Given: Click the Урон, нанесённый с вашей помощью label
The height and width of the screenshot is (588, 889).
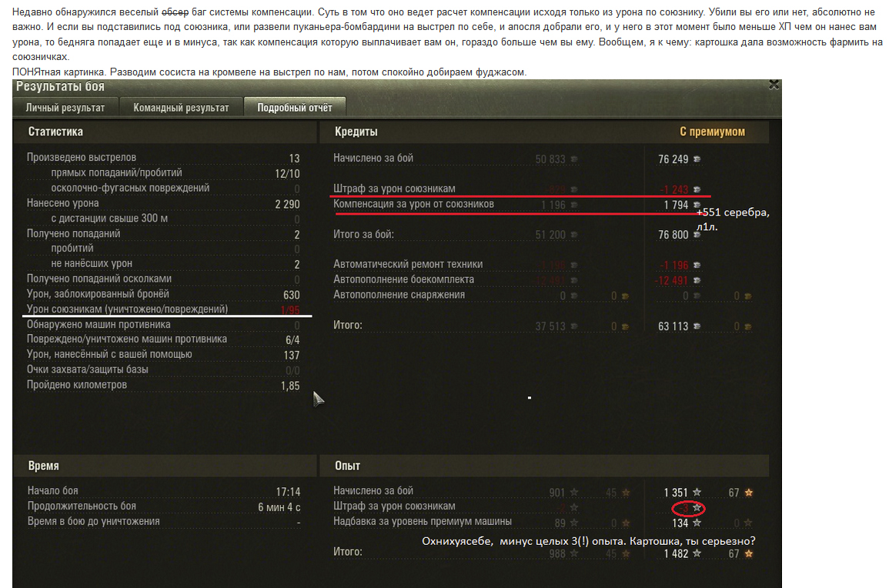Looking at the screenshot, I should (x=109, y=354).
